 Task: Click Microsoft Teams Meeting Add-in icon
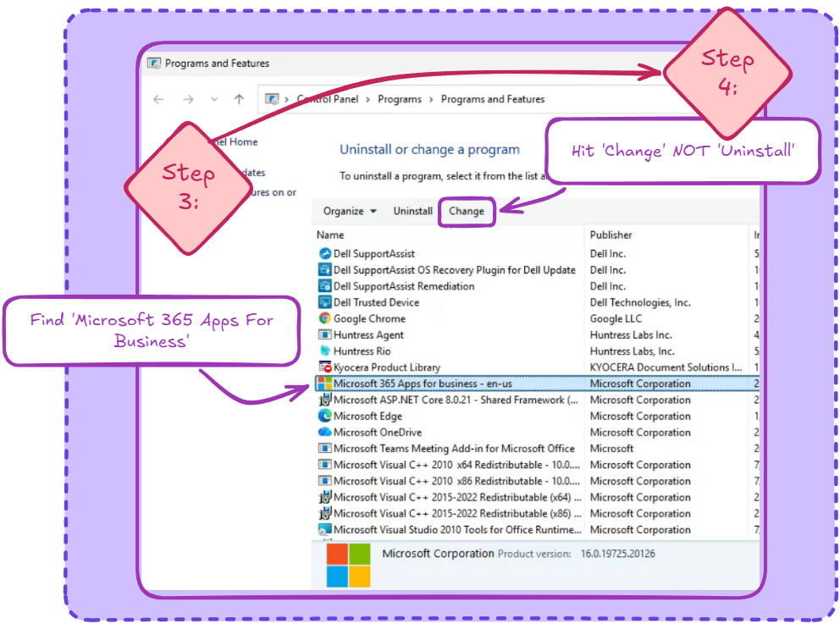point(324,449)
